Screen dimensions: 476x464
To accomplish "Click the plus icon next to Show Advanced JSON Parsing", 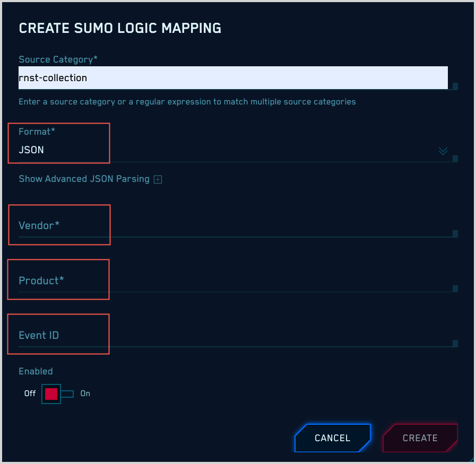I will (157, 179).
